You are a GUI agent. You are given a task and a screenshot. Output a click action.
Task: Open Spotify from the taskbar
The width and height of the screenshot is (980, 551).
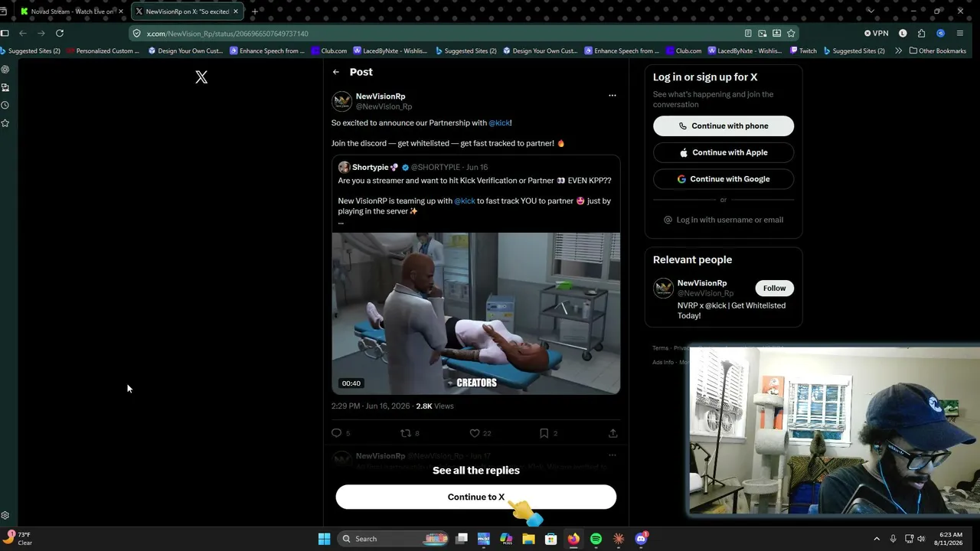[x=596, y=539]
